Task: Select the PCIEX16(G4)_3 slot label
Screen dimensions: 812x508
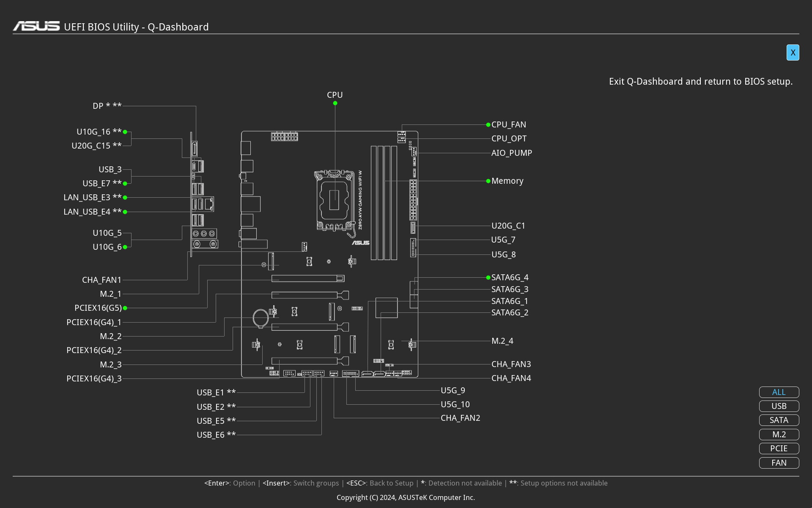Action: pyautogui.click(x=94, y=378)
